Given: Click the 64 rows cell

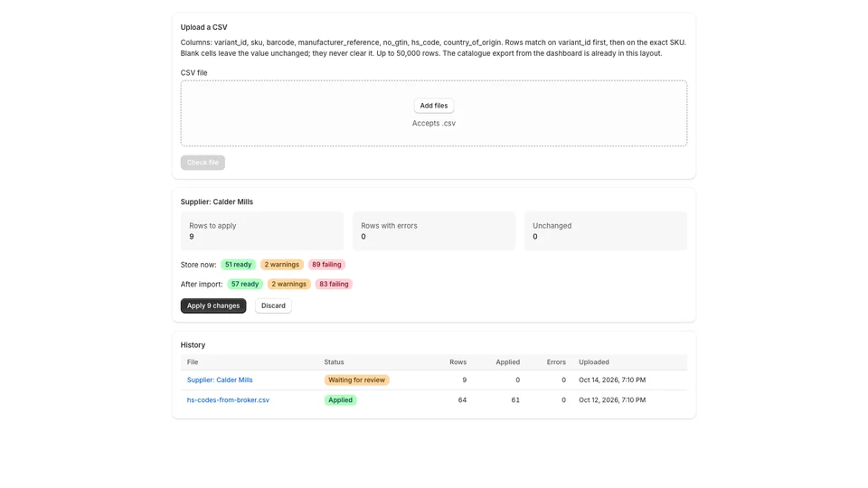Looking at the screenshot, I should (462, 400).
